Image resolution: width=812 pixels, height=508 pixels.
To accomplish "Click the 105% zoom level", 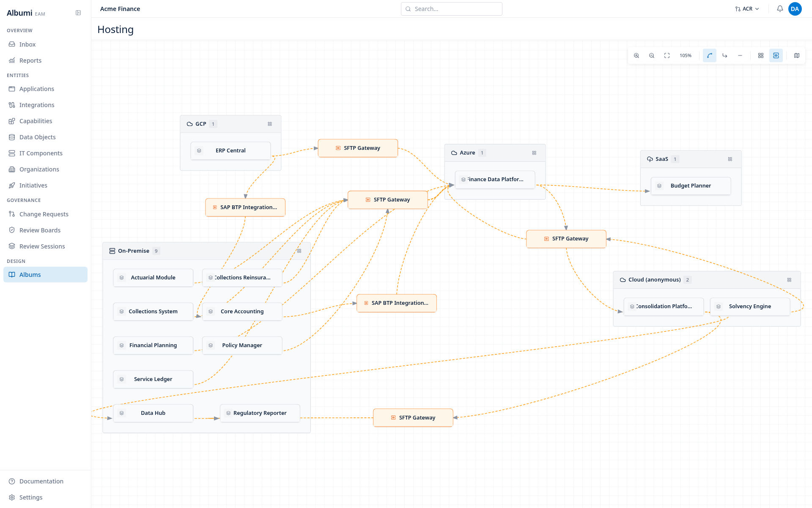I will coord(686,55).
